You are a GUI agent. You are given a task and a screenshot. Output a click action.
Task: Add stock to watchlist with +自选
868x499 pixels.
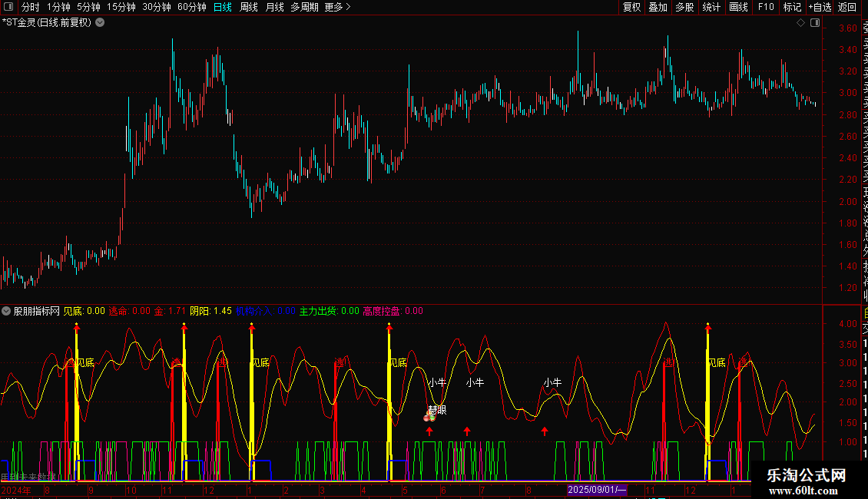click(x=820, y=7)
